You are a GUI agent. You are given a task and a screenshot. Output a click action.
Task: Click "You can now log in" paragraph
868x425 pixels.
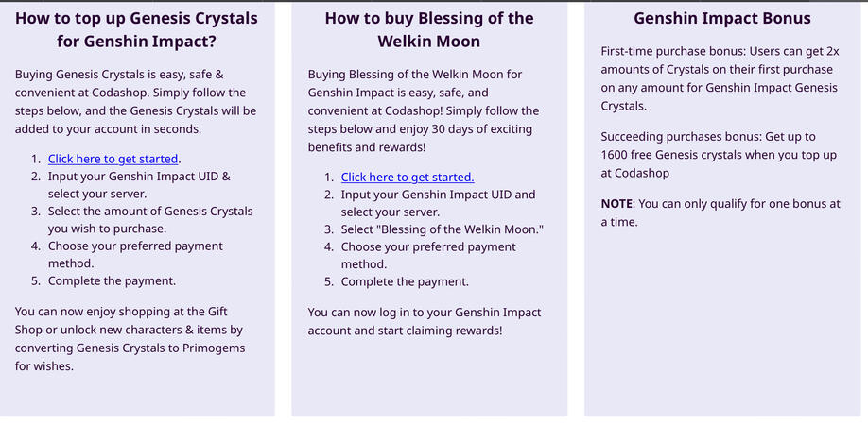point(424,321)
